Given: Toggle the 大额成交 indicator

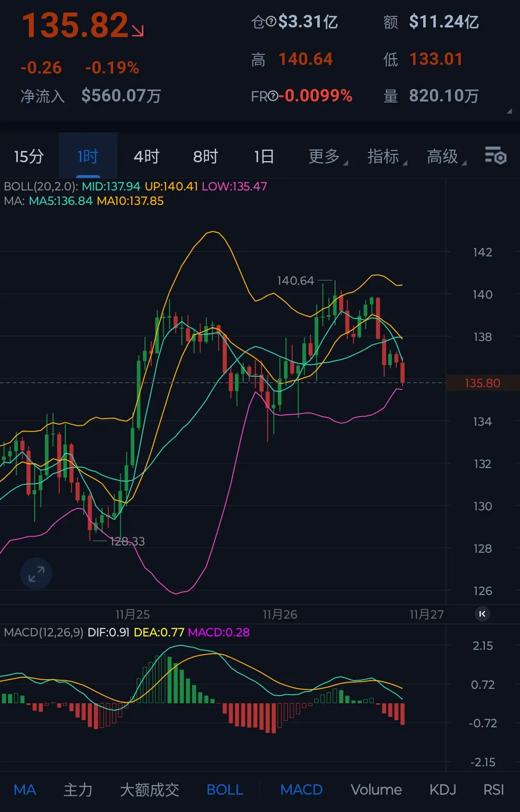Looking at the screenshot, I should (x=149, y=789).
